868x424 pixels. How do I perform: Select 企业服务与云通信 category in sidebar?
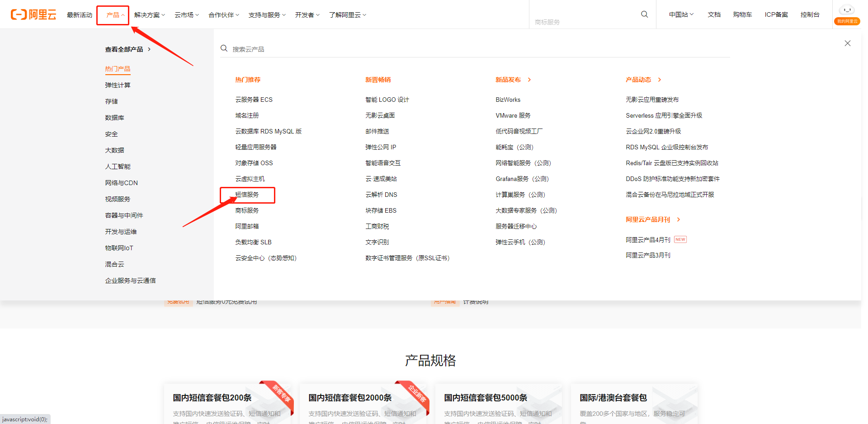coord(130,281)
